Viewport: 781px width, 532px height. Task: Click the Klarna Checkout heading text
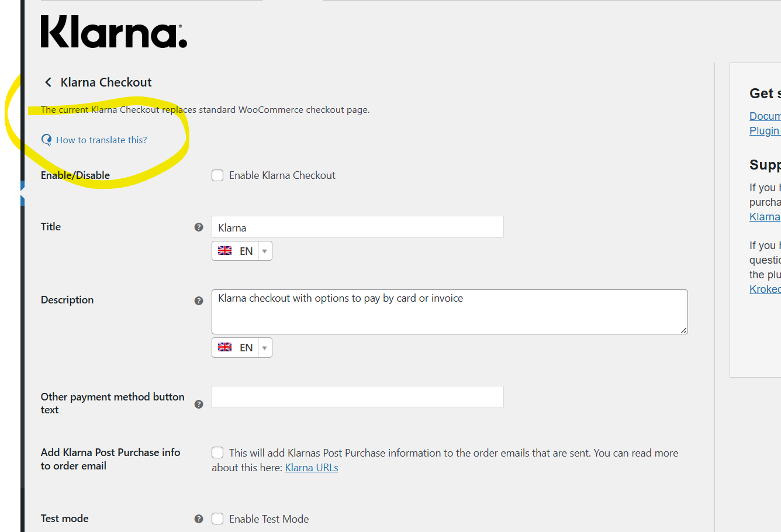(x=106, y=82)
